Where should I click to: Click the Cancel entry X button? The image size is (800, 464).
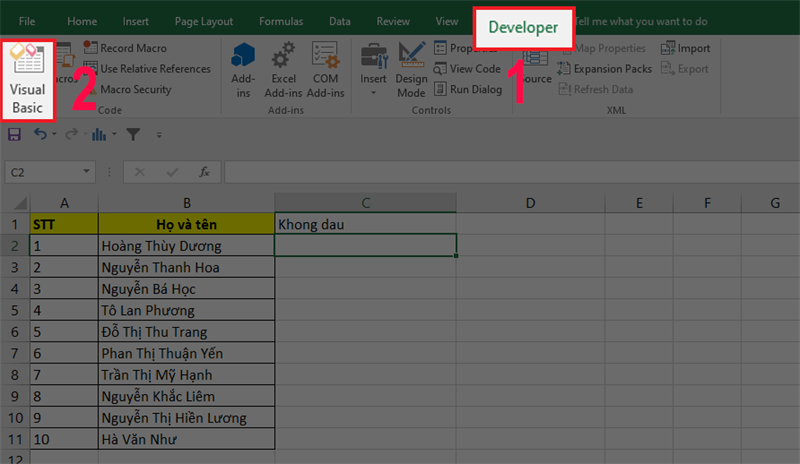[140, 173]
